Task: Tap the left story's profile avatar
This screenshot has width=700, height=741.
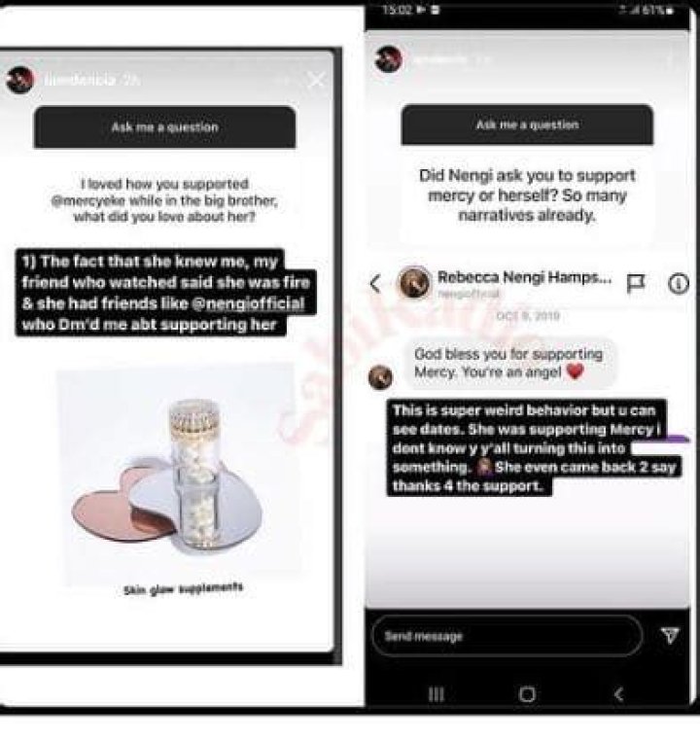Action: pos(19,80)
